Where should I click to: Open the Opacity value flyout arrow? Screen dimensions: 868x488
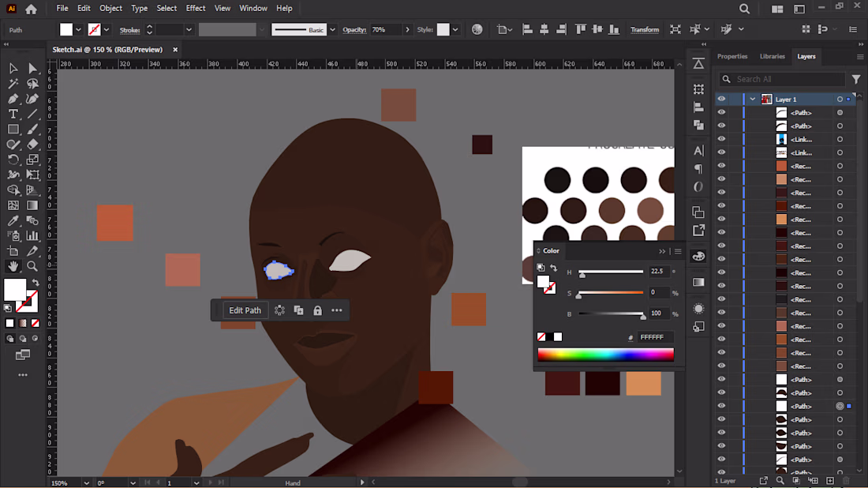(407, 30)
